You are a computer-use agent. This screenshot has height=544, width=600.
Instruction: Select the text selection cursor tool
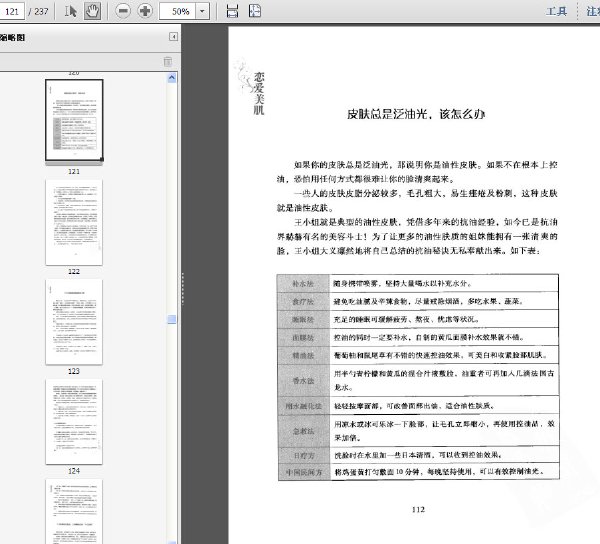click(70, 11)
